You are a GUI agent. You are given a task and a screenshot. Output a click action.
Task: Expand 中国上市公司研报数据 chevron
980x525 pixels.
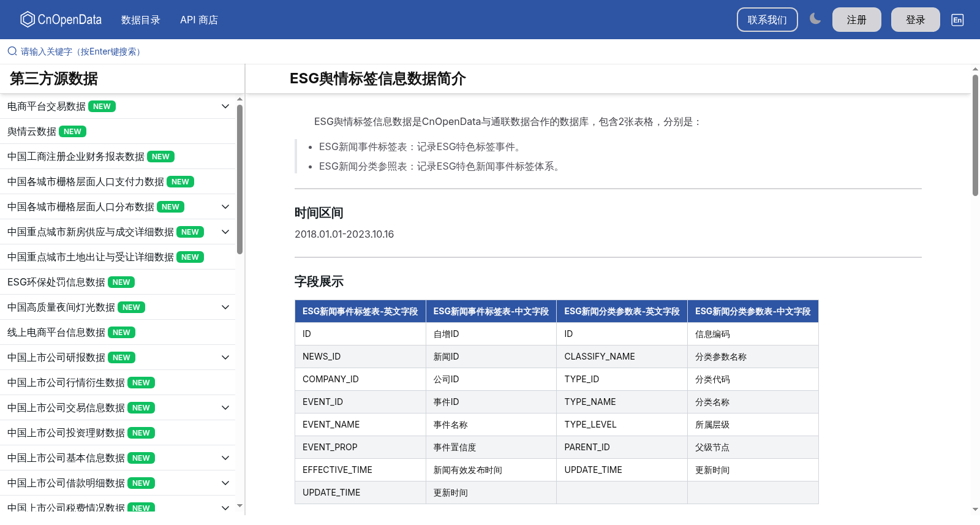(x=225, y=358)
